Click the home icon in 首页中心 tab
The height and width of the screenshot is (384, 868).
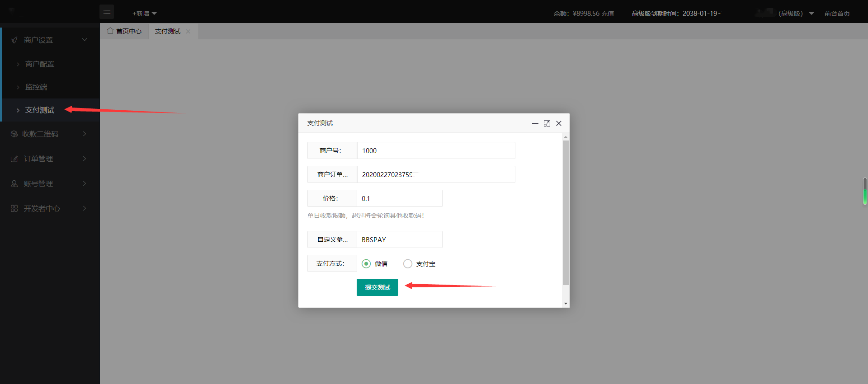(110, 31)
